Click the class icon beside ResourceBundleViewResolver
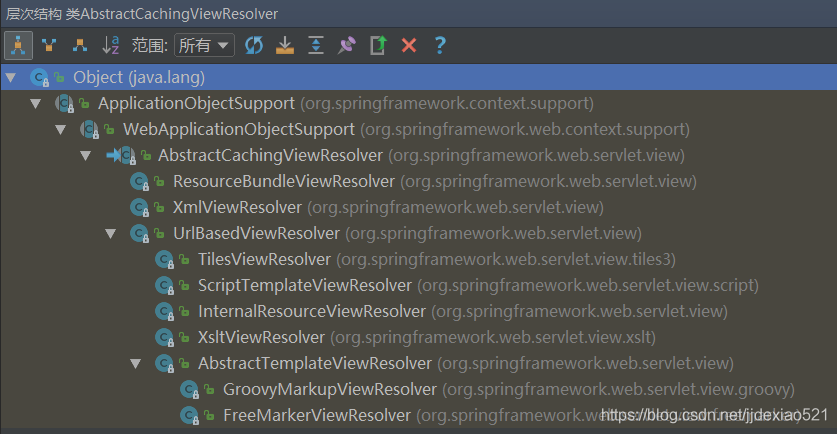This screenshot has width=837, height=434. click(x=139, y=182)
